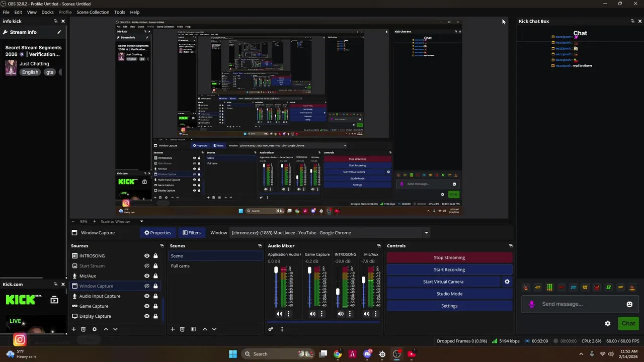Float the Sources dock
Image resolution: width=644 pixels, height=362 pixels.
162,246
